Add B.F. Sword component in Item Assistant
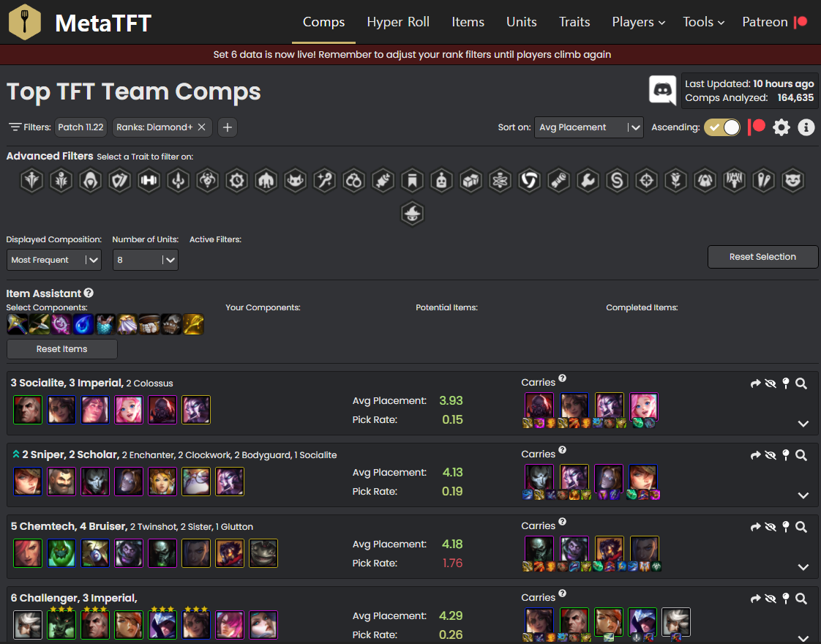 (x=18, y=324)
